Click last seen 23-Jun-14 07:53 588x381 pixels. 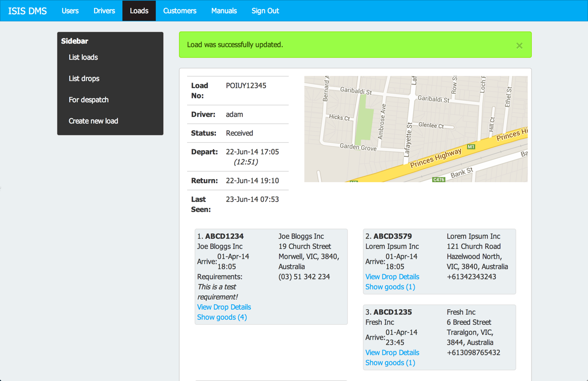click(252, 199)
